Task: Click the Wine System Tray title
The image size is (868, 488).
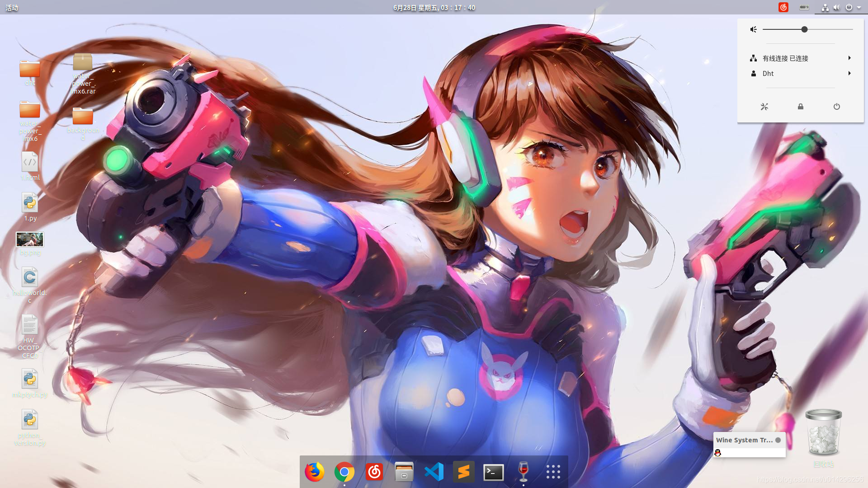Action: [744, 440]
